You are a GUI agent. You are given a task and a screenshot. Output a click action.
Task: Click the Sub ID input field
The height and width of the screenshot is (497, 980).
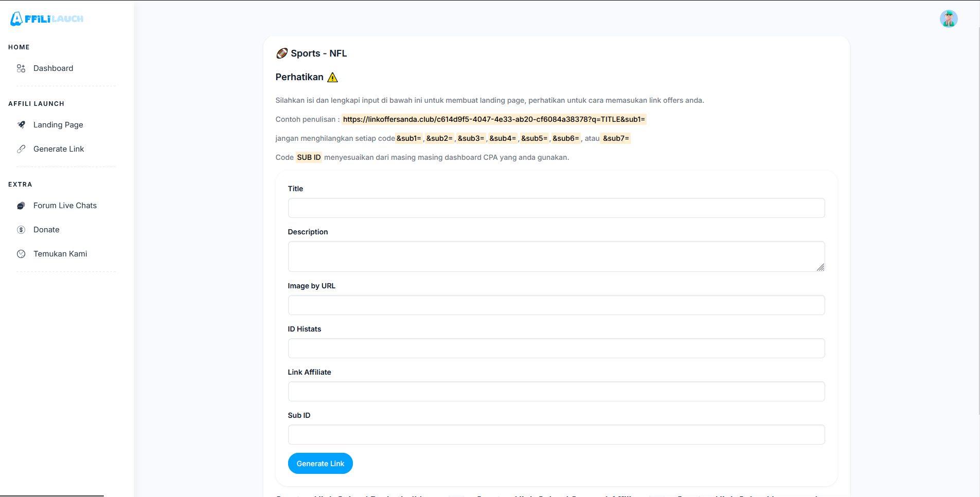click(x=556, y=435)
